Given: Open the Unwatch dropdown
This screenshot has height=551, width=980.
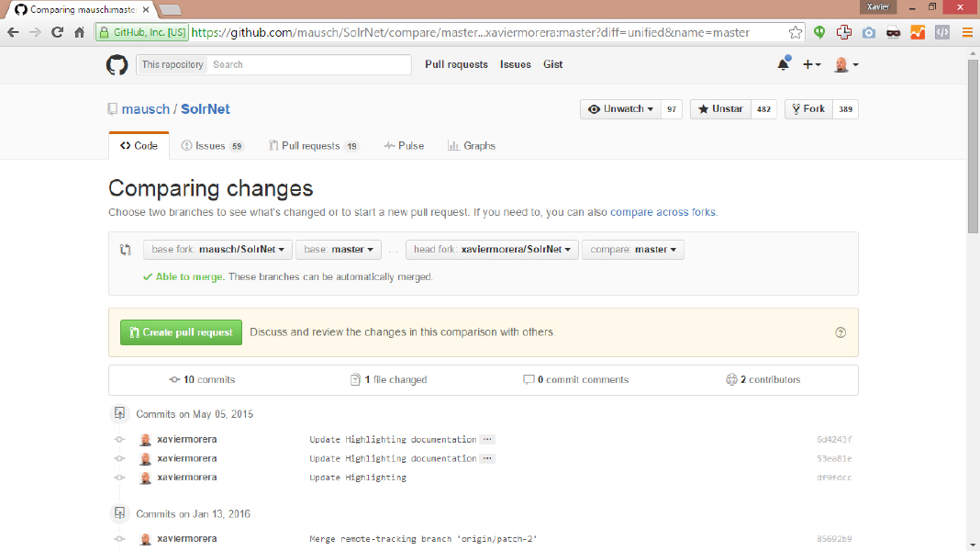Looking at the screenshot, I should (x=621, y=109).
